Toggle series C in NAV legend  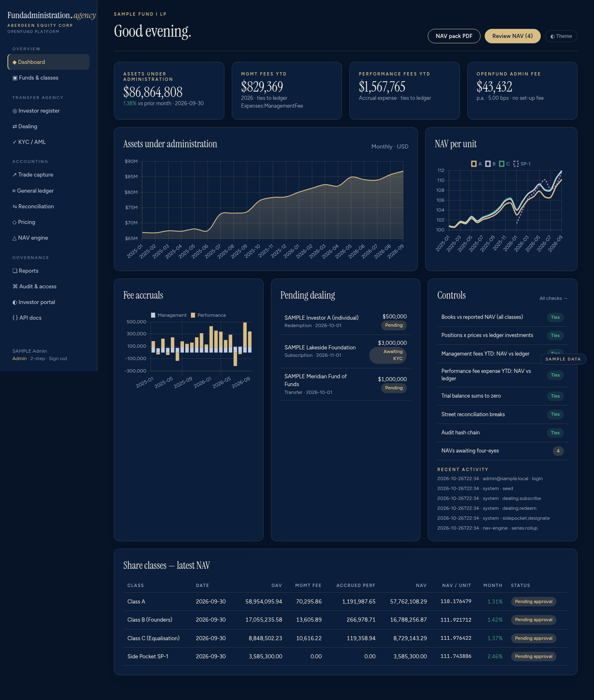coord(504,164)
